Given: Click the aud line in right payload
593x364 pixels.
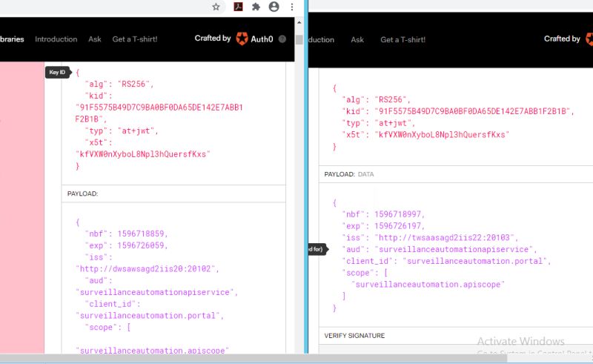Looking at the screenshot, I should pos(440,249).
